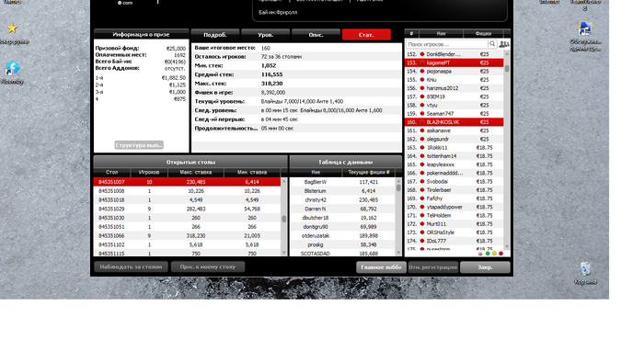The image size is (644, 362).
Task: Click Прис. к моему столу button
Action: (208, 266)
